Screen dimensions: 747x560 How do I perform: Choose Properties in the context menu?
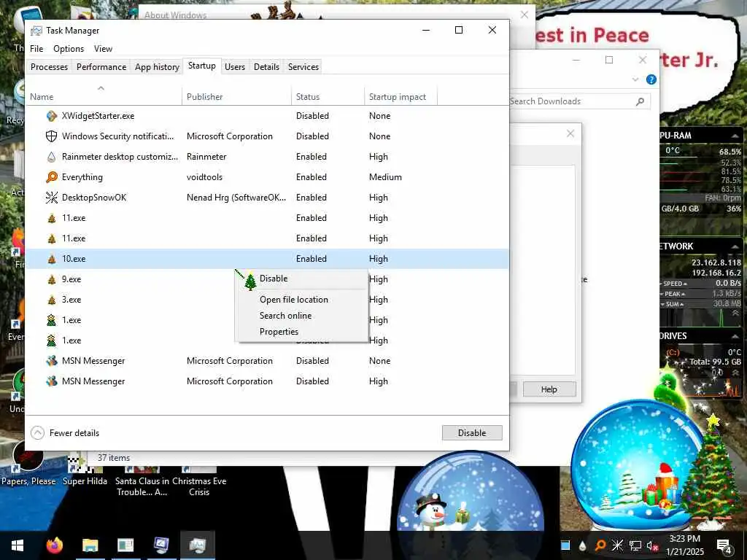(x=302, y=332)
